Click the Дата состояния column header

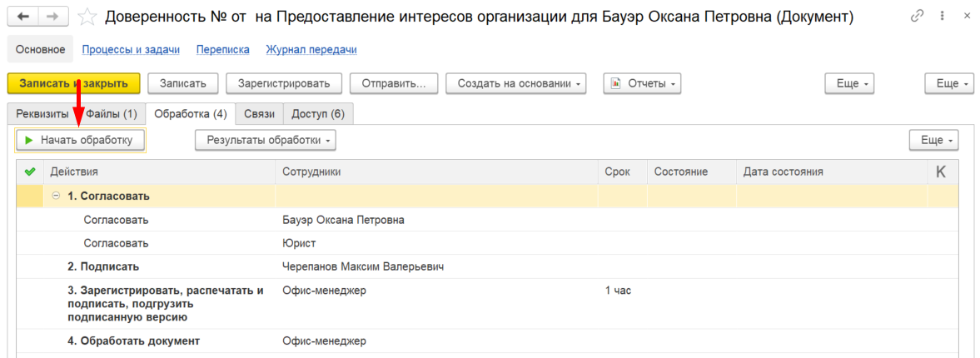(x=832, y=172)
